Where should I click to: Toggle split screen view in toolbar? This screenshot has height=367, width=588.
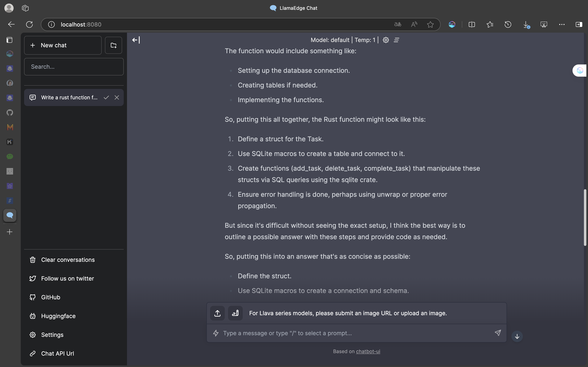point(472,24)
